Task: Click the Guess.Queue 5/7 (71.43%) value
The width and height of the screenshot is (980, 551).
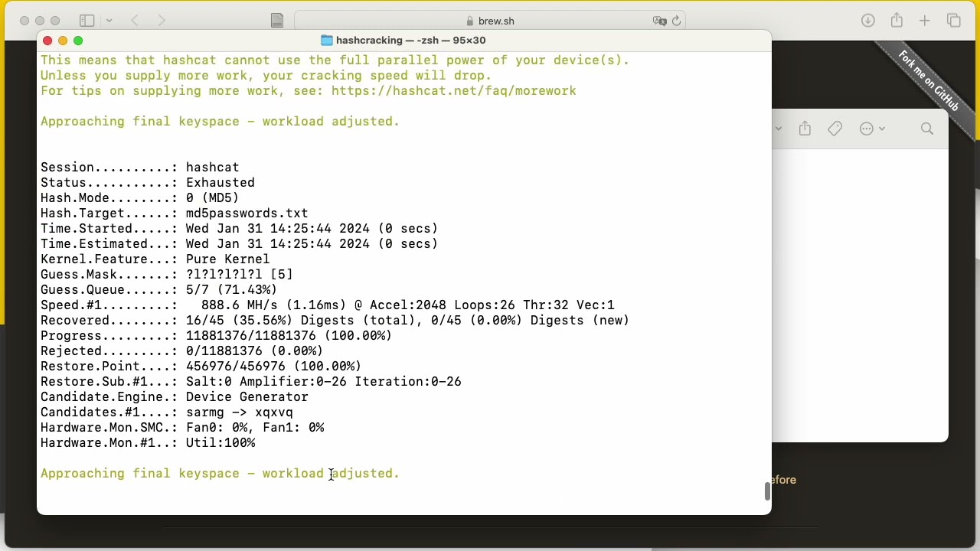Action: pyautogui.click(x=231, y=290)
